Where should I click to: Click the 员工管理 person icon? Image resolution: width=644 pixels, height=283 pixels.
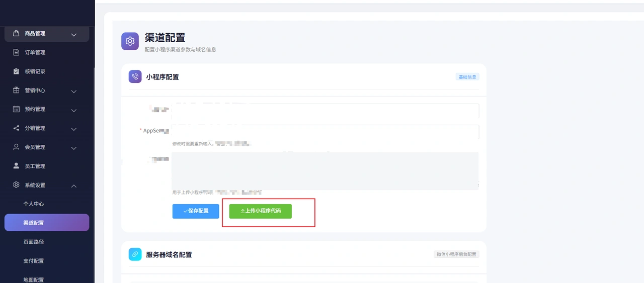pyautogui.click(x=16, y=166)
